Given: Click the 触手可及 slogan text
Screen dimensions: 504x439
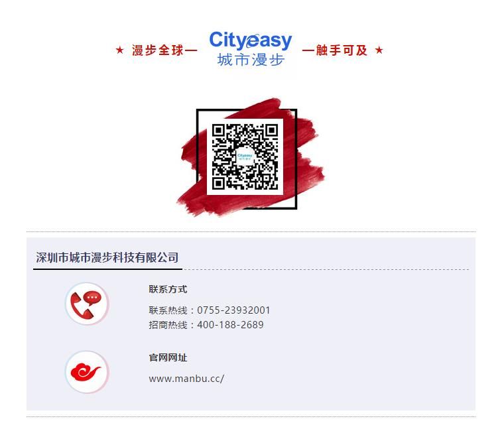Looking at the screenshot, I should coord(342,50).
